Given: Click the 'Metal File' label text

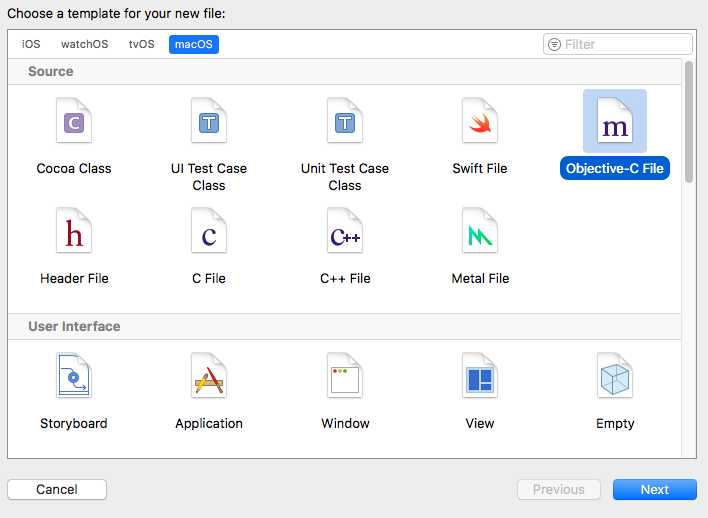Looking at the screenshot, I should (480, 279).
